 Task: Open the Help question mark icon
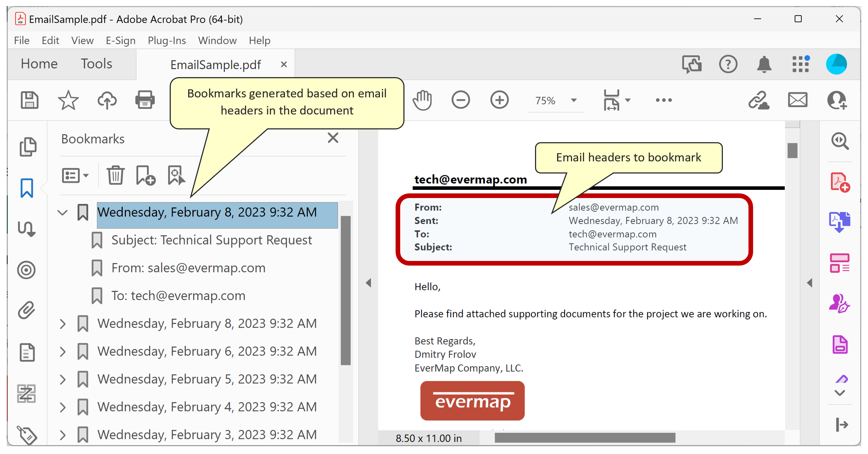[x=728, y=65]
